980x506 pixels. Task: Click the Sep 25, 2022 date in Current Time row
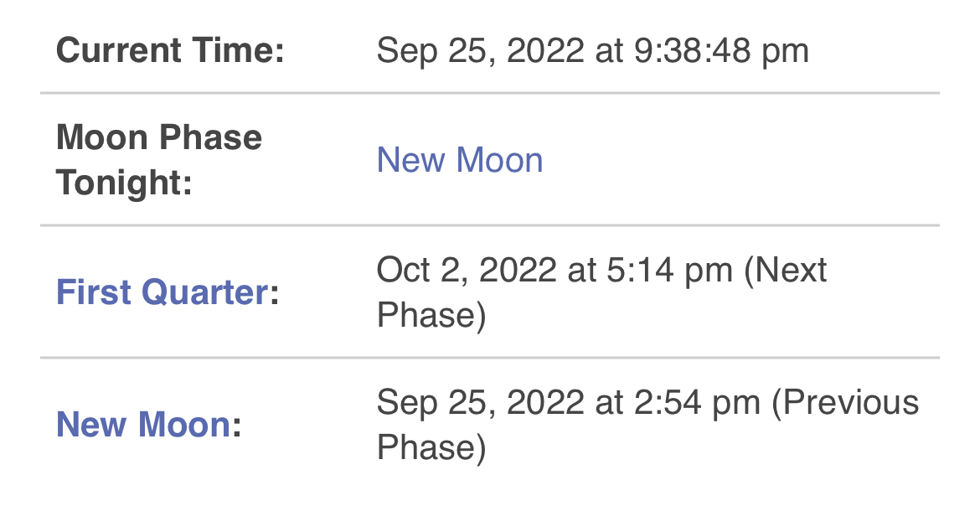coord(481,50)
